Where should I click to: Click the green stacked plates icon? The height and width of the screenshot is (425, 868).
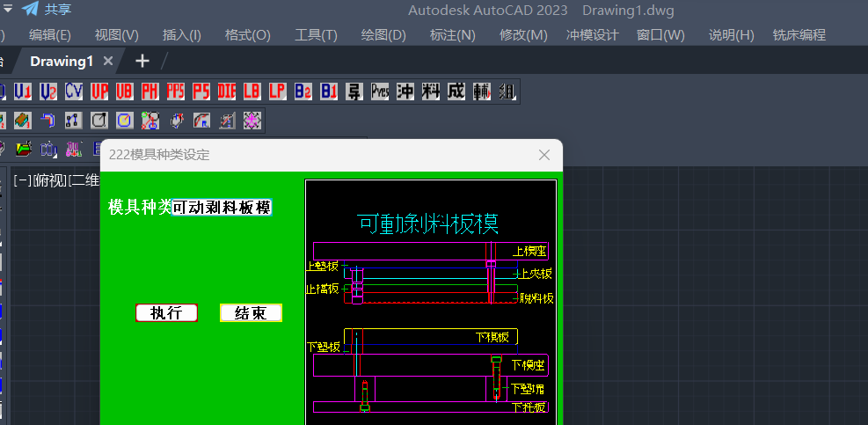coord(23,120)
